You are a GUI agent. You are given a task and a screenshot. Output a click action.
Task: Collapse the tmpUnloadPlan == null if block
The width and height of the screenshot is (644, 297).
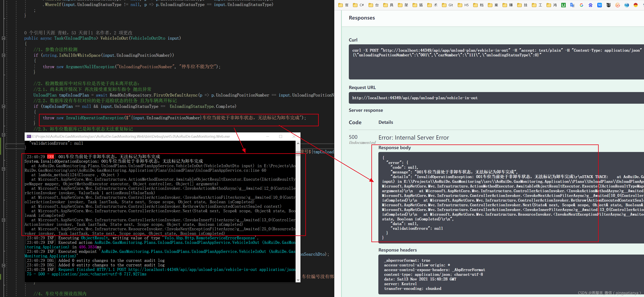tap(4, 106)
